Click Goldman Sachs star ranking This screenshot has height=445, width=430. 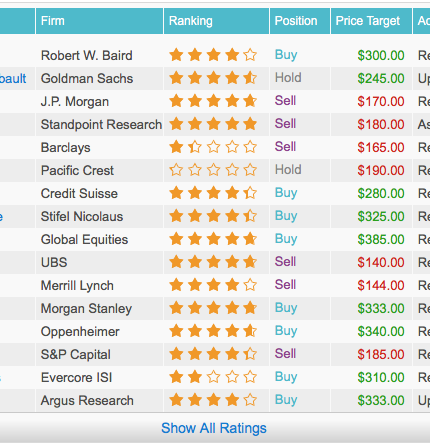(x=213, y=78)
